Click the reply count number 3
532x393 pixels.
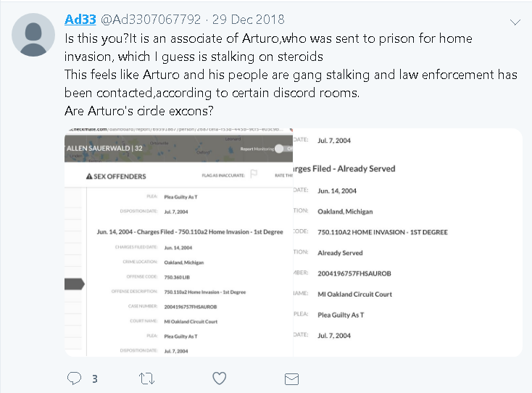point(94,378)
